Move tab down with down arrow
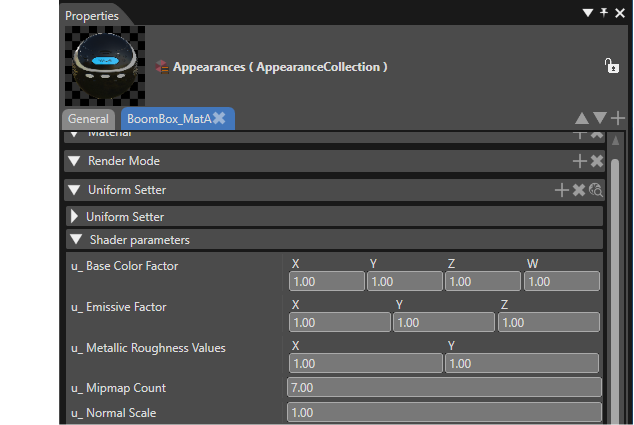The image size is (634, 425). tap(600, 118)
